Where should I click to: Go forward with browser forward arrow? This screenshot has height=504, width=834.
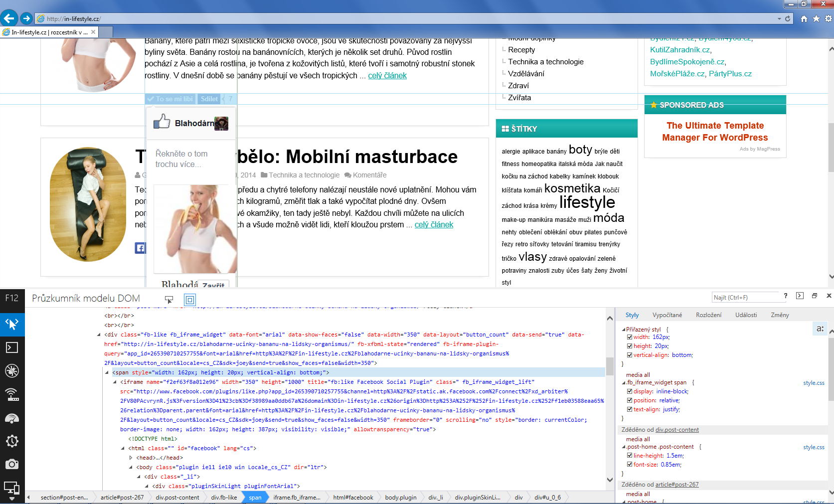pyautogui.click(x=26, y=18)
